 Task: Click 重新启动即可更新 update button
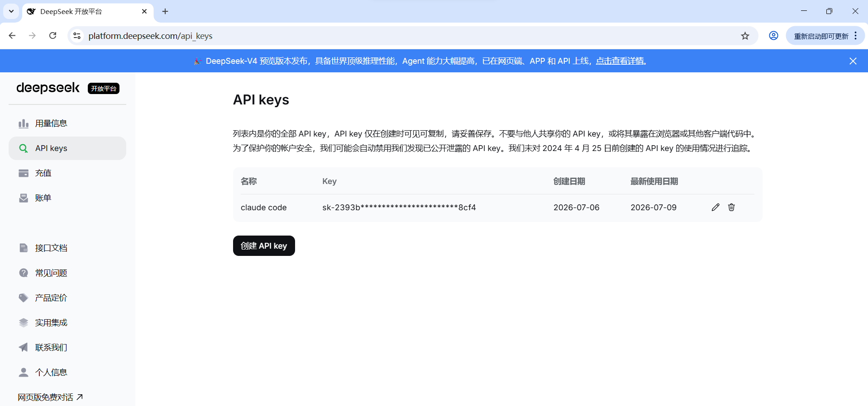click(x=821, y=36)
